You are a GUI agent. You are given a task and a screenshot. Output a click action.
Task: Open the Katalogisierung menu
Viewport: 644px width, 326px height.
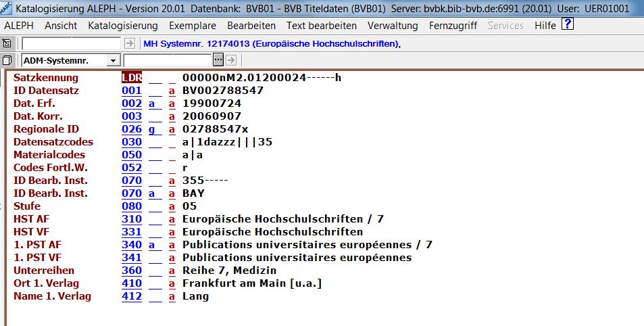coord(123,26)
